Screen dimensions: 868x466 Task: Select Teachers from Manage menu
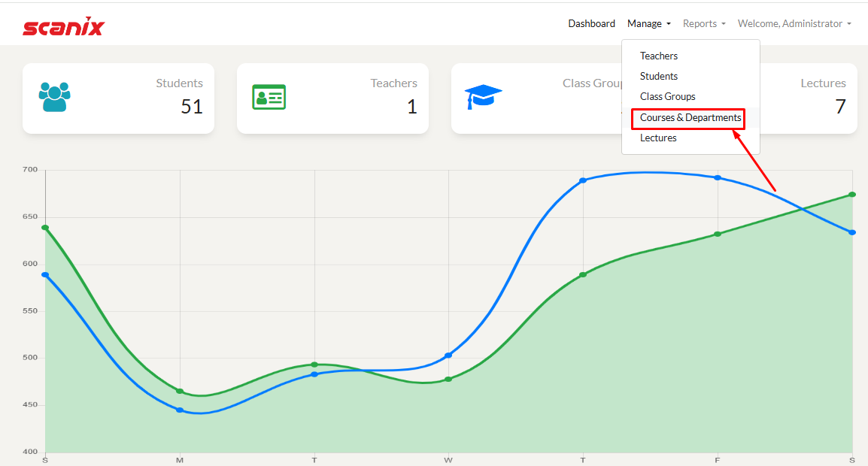tap(659, 56)
